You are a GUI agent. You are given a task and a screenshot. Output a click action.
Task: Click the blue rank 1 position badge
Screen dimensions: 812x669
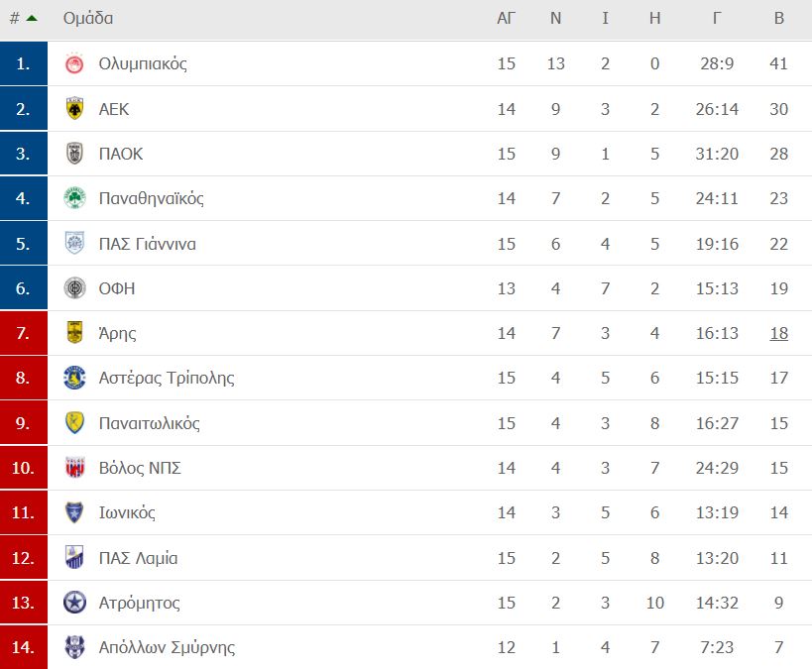point(24,63)
